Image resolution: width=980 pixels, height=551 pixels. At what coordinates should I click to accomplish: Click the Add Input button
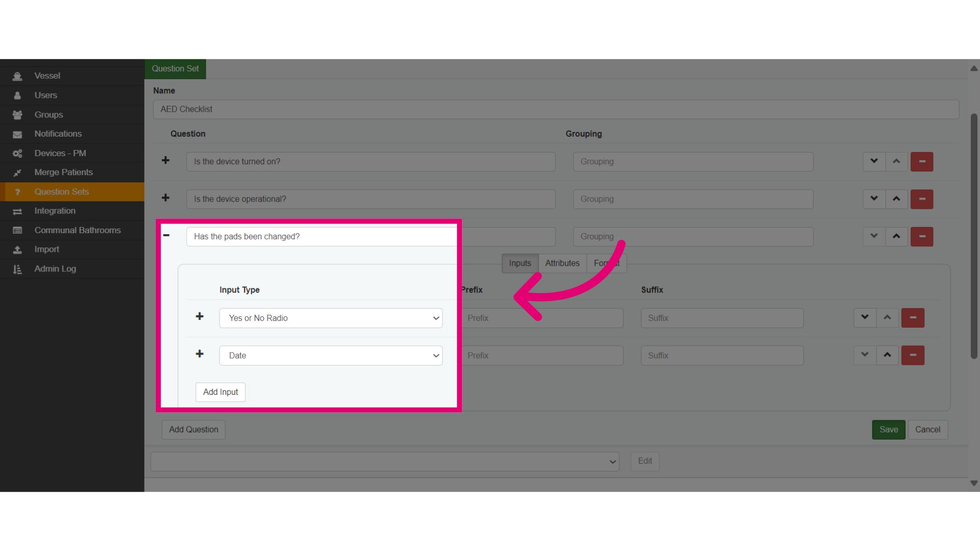pos(220,392)
